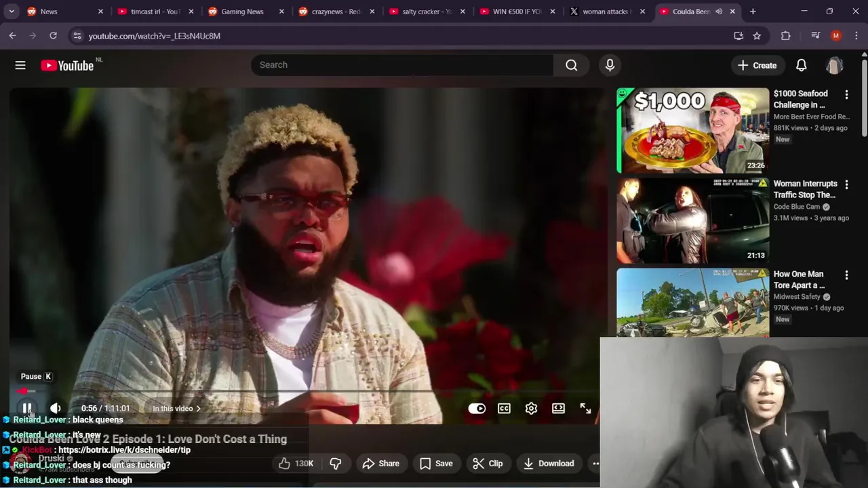Open a new browser tab

point(753,12)
